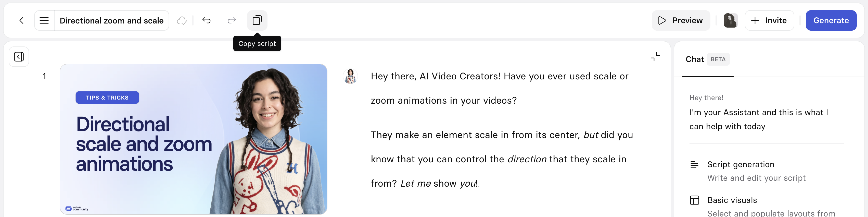Collapse the left sidebar panel icon
The width and height of the screenshot is (868, 217).
click(19, 57)
